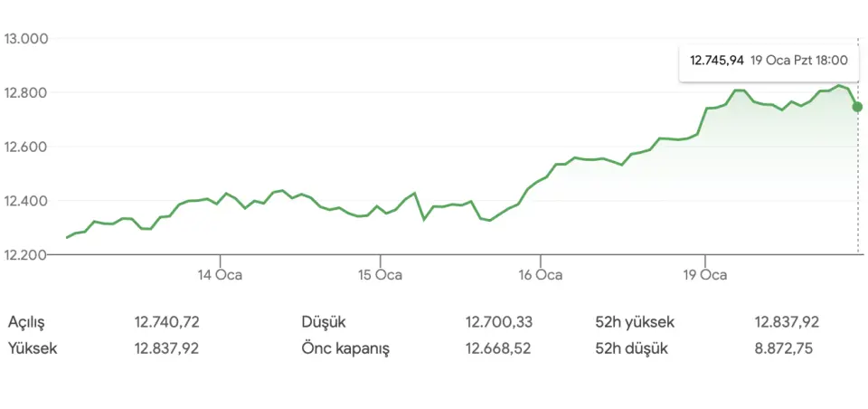The height and width of the screenshot is (409, 868).
Task: Click the 'Açılış' label
Action: point(26,322)
